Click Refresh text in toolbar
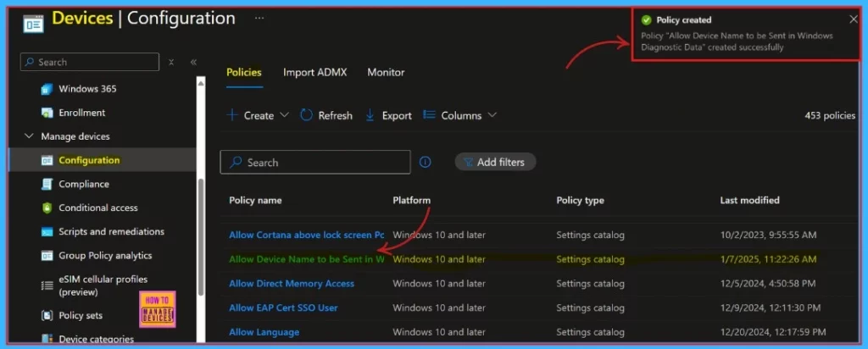Screen dimensions: 868x349 click(335, 115)
